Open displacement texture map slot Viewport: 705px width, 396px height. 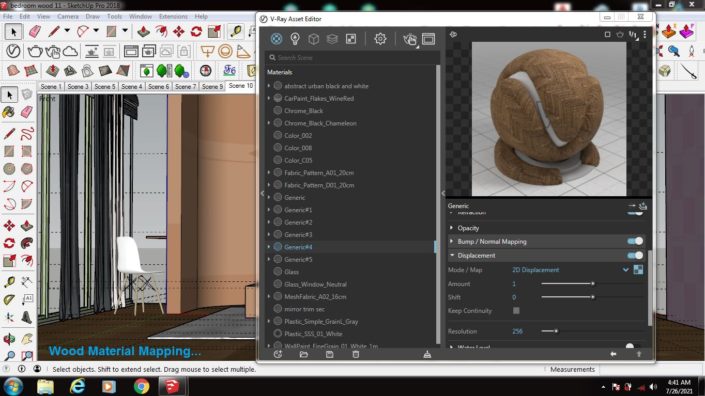(x=638, y=270)
